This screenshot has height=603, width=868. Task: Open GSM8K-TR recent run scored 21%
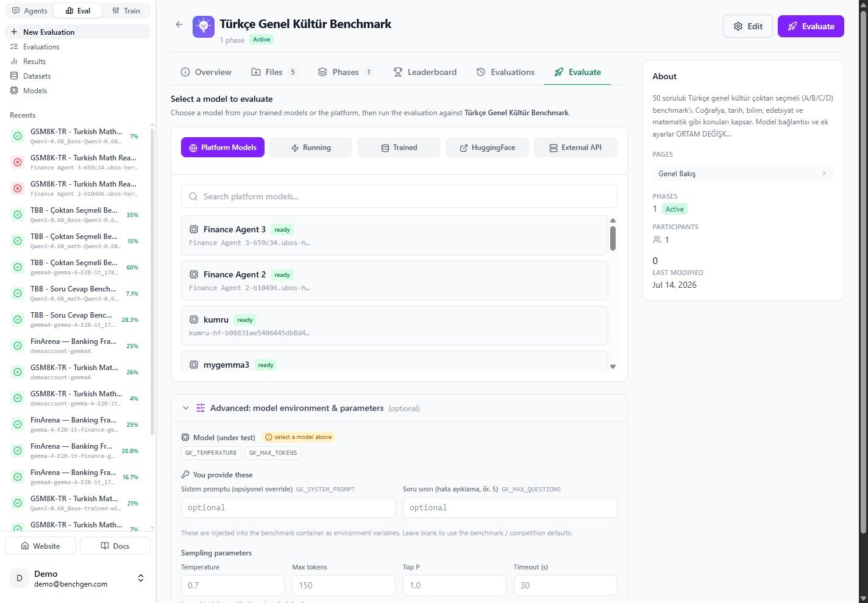(77, 503)
